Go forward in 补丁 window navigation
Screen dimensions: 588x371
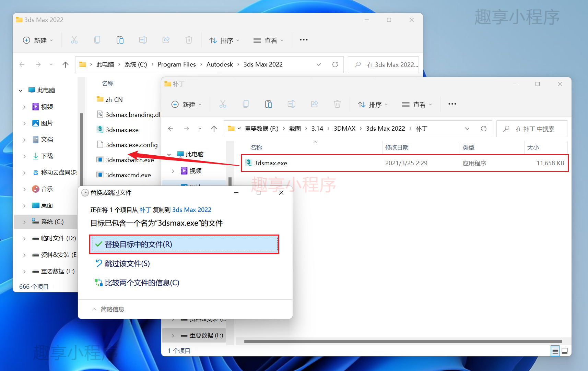pyautogui.click(x=186, y=129)
